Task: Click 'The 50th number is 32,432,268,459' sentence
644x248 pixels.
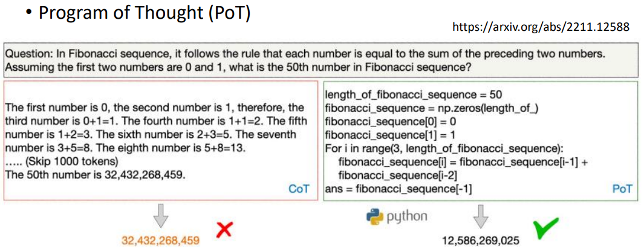Action: [x=96, y=173]
